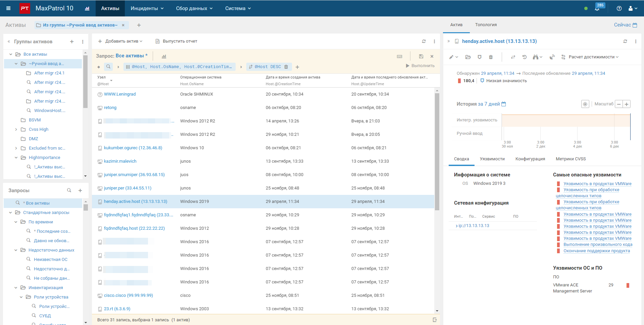Switch to the Уязвимости tab

tap(492, 159)
